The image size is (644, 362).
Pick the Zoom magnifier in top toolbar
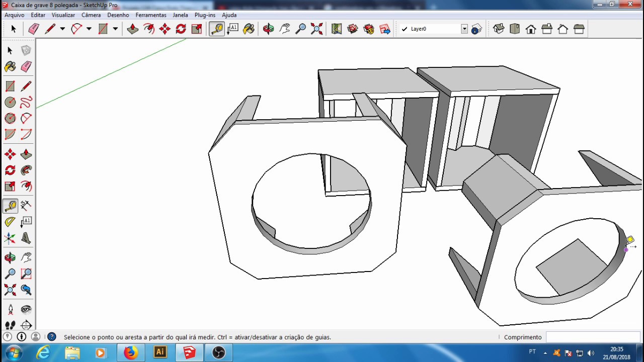pos(301,29)
